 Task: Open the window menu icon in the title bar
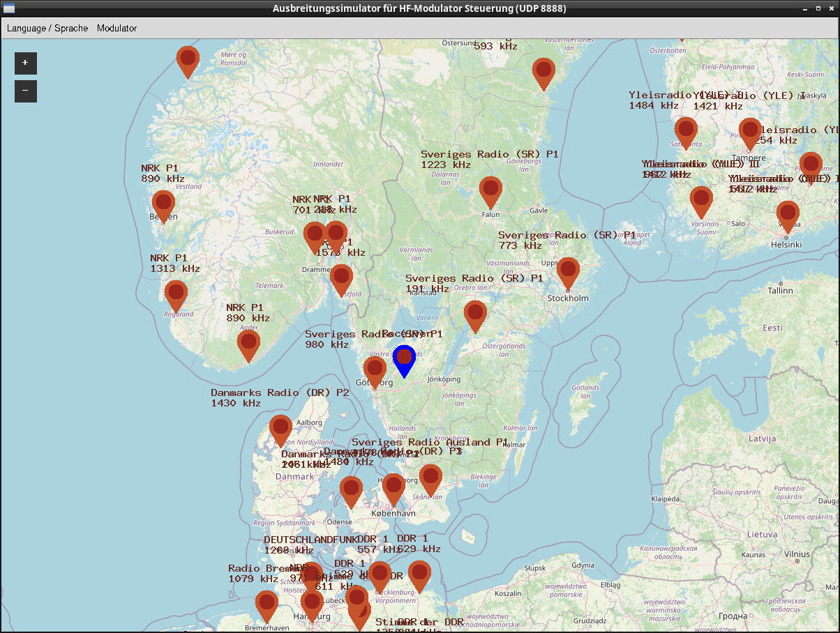click(9, 8)
